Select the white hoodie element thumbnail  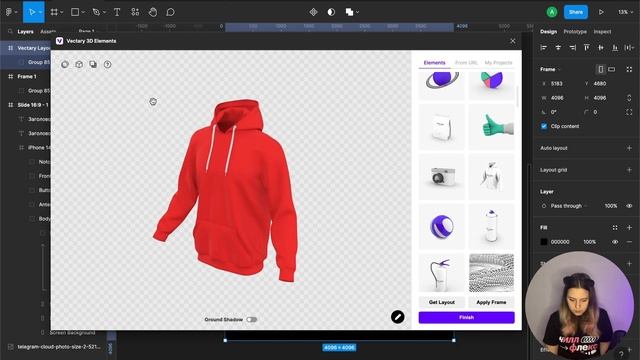491,177
